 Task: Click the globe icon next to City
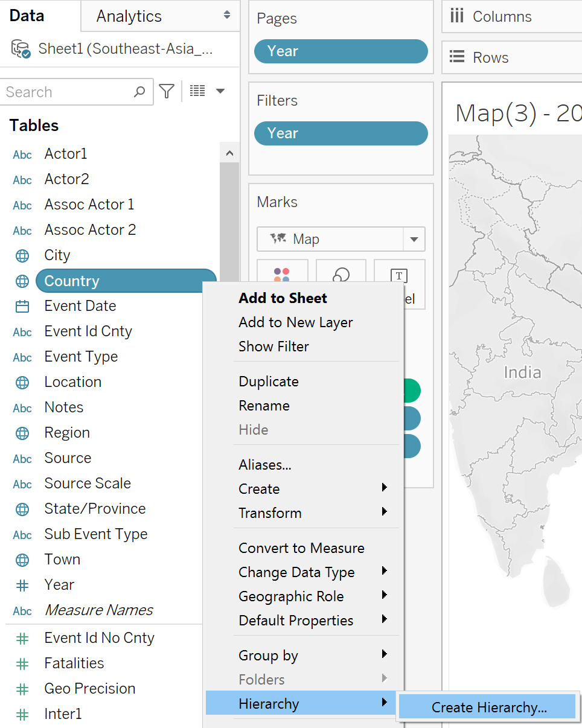click(x=22, y=256)
